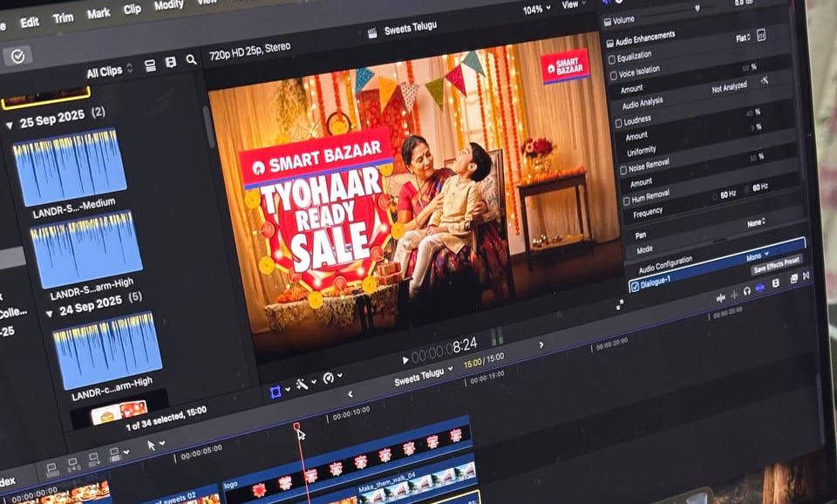Image resolution: width=837 pixels, height=504 pixels.
Task: Open the Pan Mode None dropdown
Action: click(756, 222)
